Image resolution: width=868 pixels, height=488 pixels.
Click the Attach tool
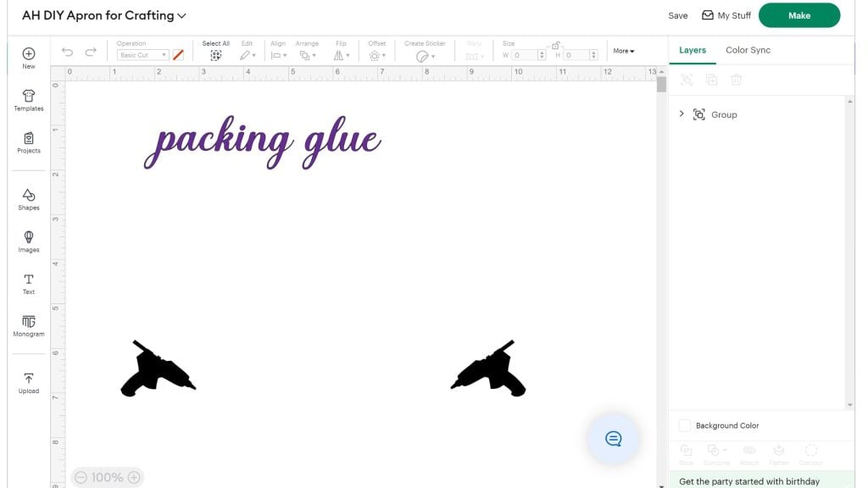click(749, 454)
